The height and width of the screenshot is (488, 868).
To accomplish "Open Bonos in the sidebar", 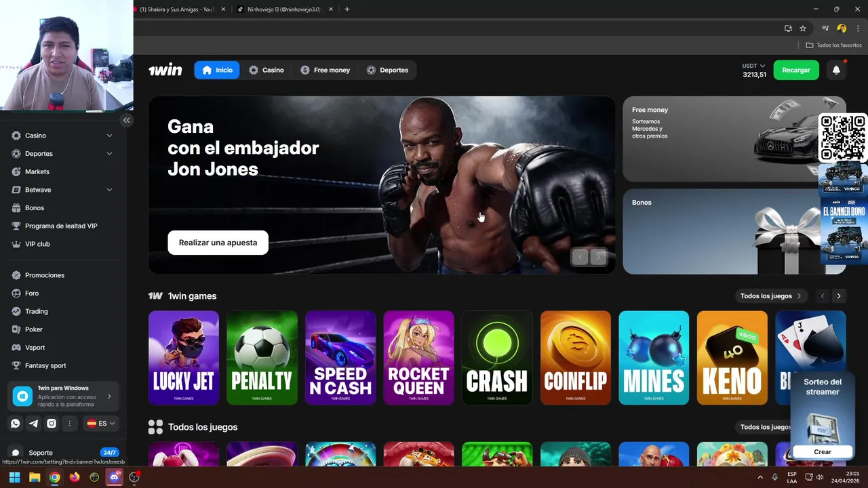I will (34, 208).
